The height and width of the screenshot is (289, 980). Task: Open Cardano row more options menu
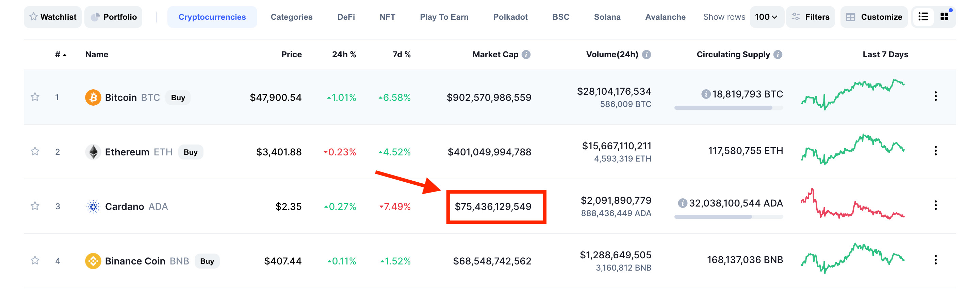[935, 205]
